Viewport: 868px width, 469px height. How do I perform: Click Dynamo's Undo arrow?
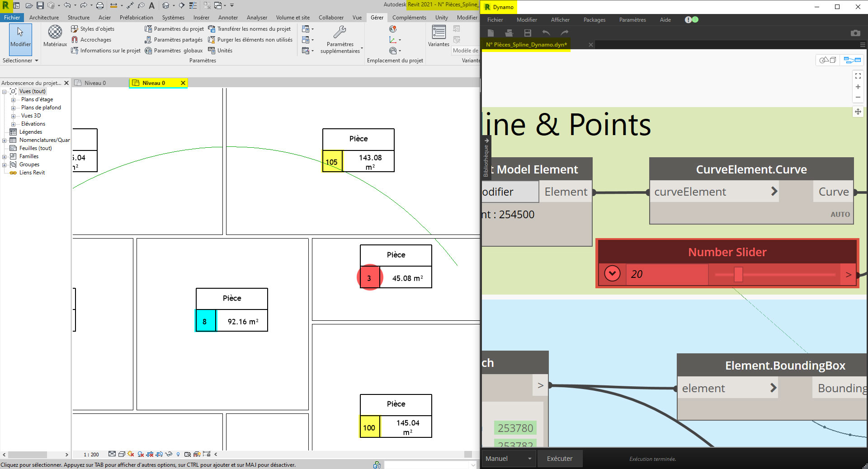pos(546,33)
